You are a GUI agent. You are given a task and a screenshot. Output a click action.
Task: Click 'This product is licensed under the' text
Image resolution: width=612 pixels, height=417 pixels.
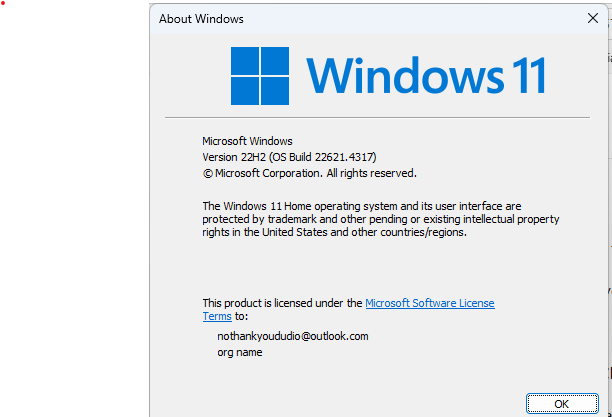tap(283, 303)
